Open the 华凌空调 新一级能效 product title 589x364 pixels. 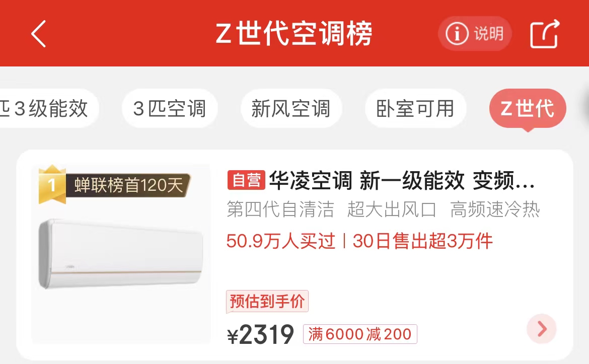[x=402, y=180]
